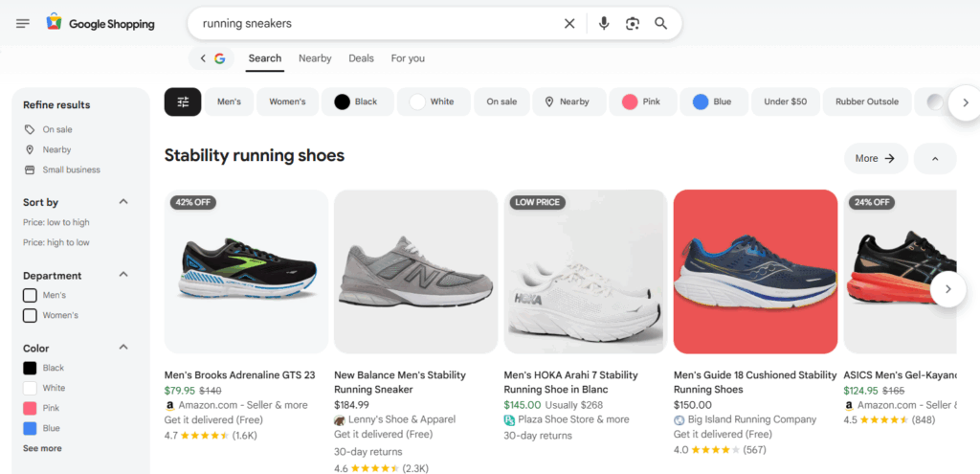Click the Small business storefront icon
Screen dimensions: 980x474
(x=30, y=169)
